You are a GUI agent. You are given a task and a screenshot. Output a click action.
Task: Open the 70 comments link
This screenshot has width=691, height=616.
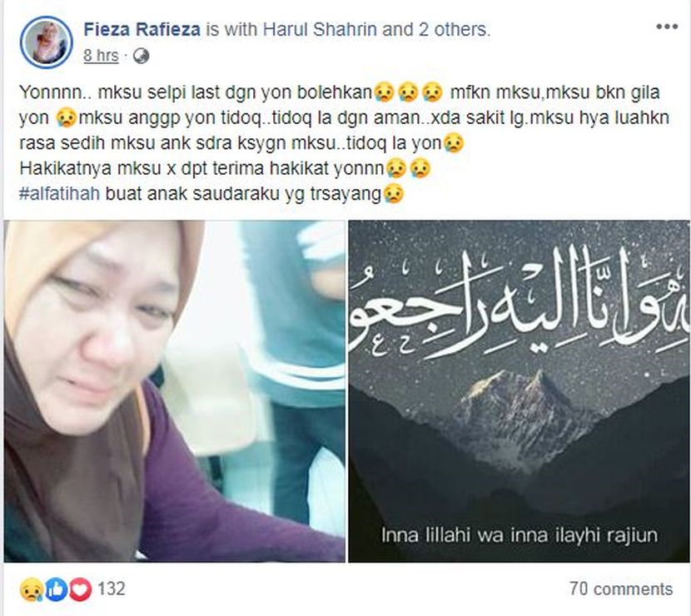pos(621,589)
